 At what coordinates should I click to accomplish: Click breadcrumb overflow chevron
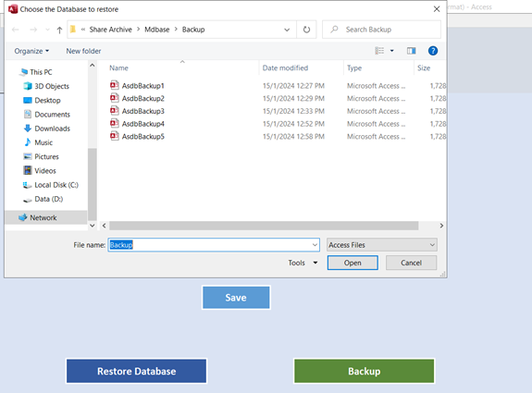[x=83, y=30]
